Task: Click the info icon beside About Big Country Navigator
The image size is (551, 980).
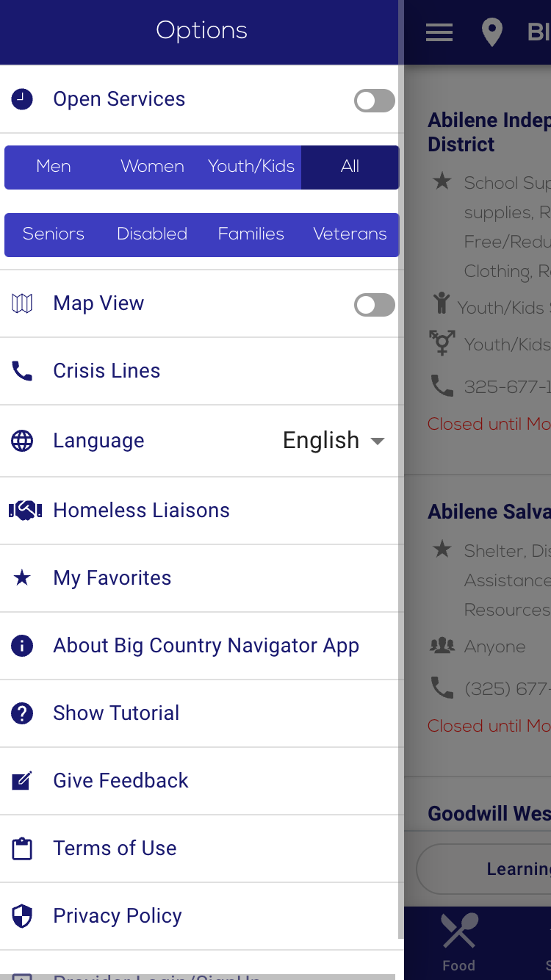Action: [x=22, y=646]
